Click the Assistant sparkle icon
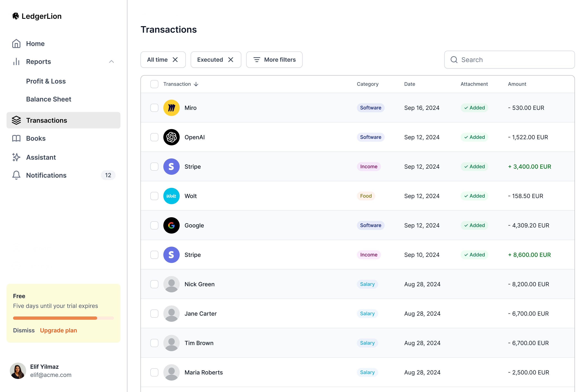 coord(16,157)
